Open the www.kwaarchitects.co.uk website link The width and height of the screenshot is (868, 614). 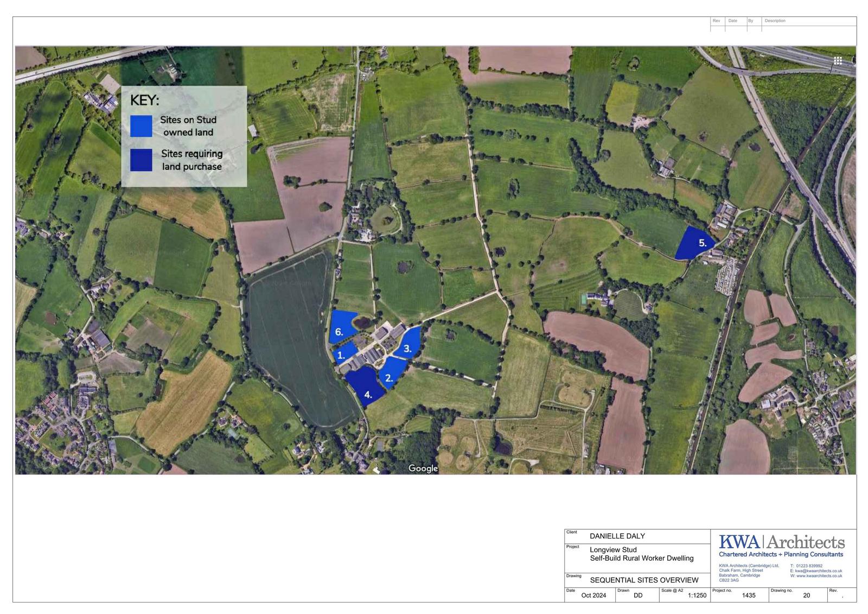pos(819,576)
